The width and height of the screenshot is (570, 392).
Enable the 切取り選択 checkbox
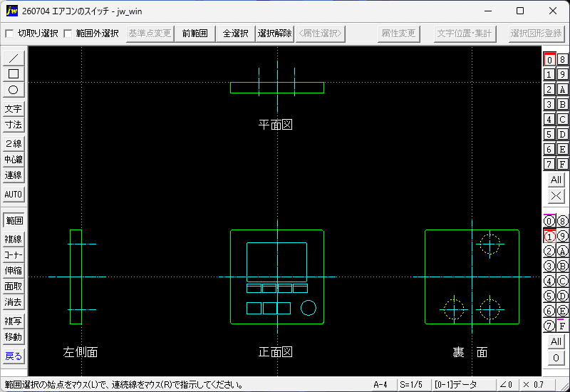9,33
